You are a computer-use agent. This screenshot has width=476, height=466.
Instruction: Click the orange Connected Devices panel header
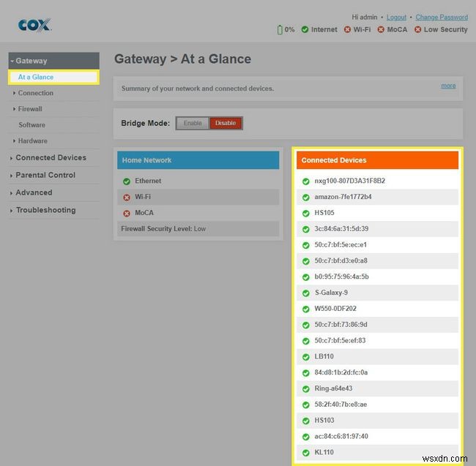point(377,160)
